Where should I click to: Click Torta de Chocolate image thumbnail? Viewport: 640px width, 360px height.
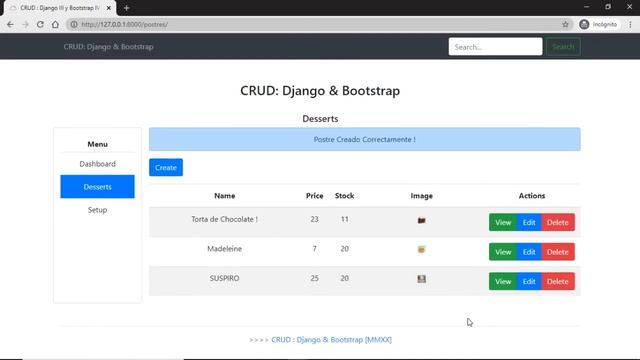[x=422, y=220]
